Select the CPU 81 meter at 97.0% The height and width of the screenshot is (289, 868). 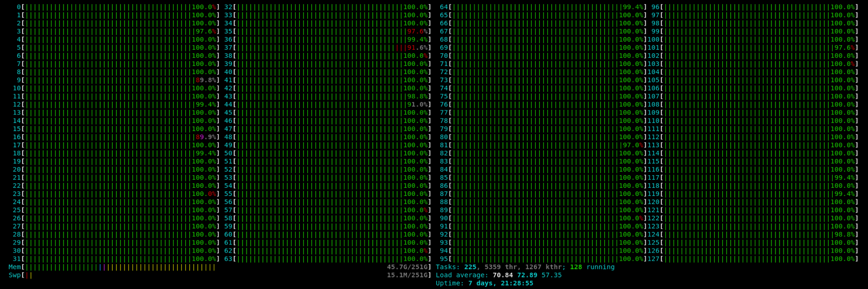pos(547,145)
